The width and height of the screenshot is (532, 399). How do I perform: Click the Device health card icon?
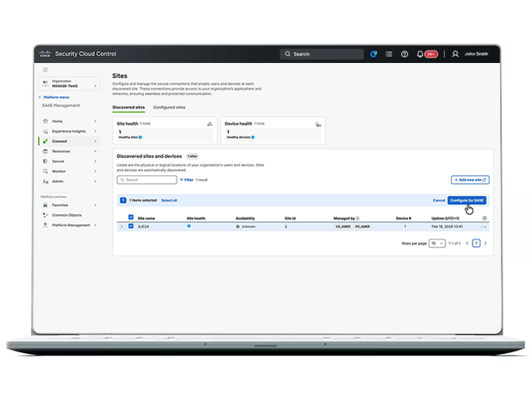click(x=318, y=124)
